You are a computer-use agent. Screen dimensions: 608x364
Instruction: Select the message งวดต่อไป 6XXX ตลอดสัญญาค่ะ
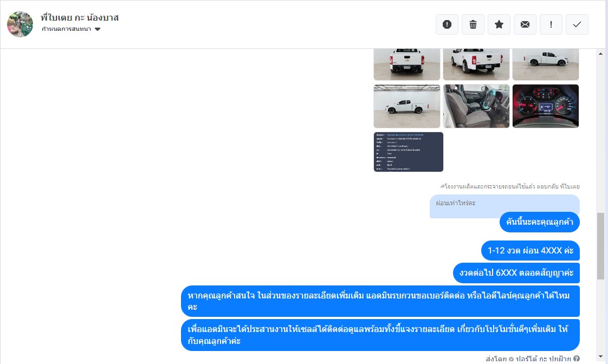[x=516, y=273]
